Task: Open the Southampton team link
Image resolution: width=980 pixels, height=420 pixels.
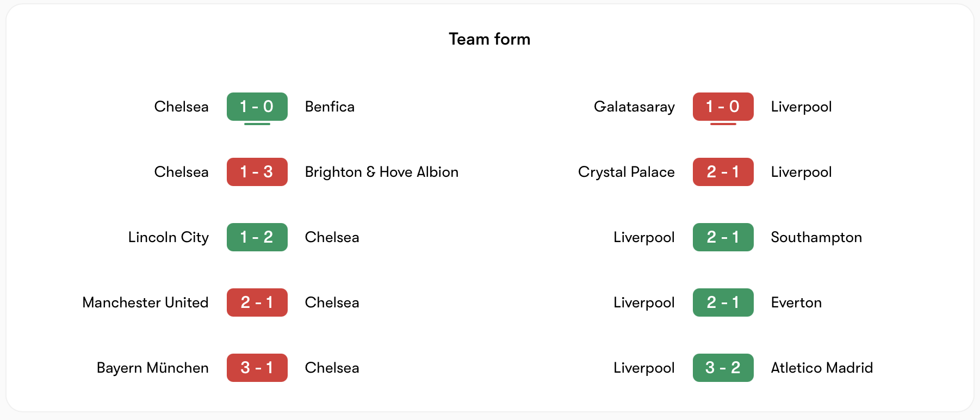Action: point(816,237)
